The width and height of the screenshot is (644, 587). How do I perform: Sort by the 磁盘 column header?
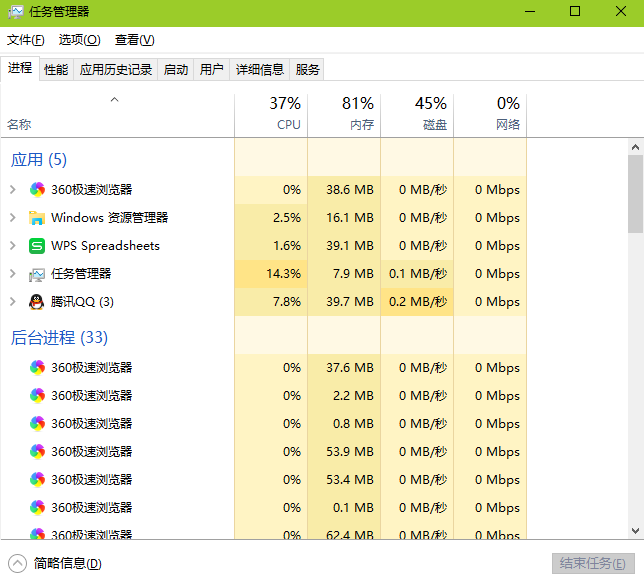pyautogui.click(x=417, y=116)
